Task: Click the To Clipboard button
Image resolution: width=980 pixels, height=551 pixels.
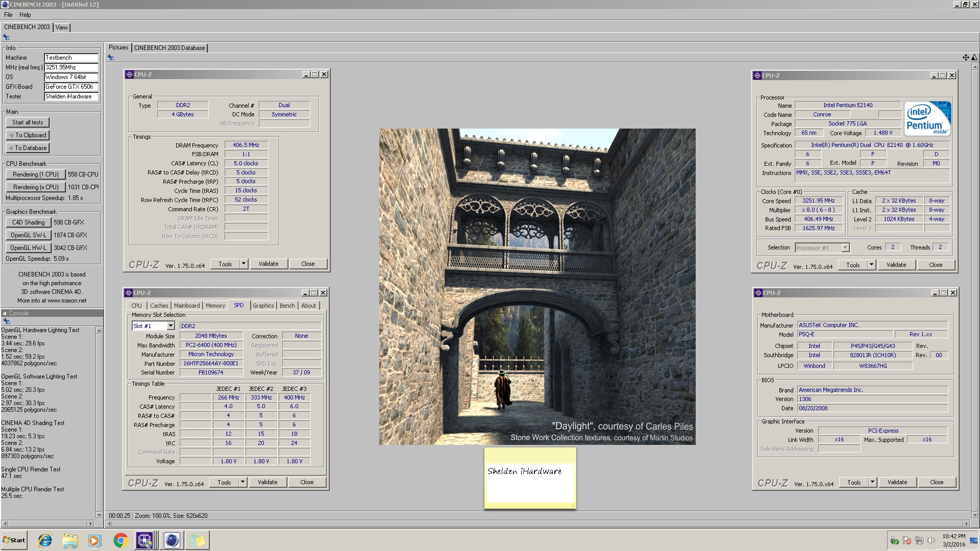Action: 28,135
